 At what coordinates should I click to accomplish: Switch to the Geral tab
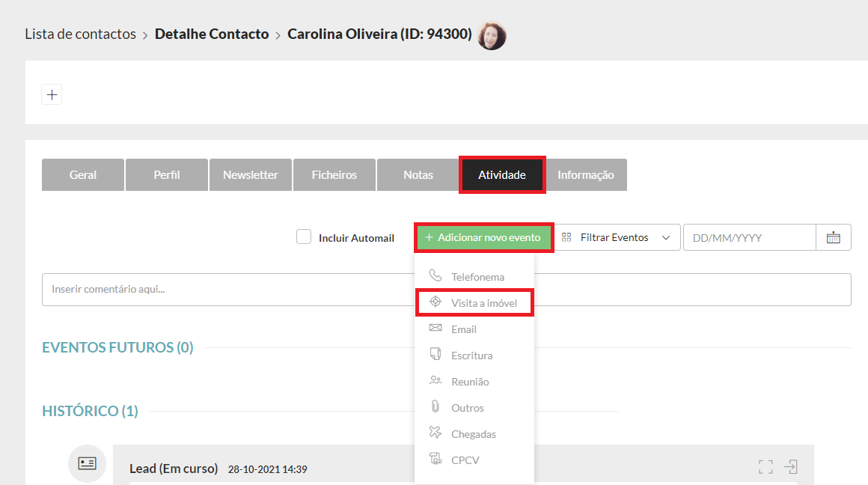tap(83, 174)
